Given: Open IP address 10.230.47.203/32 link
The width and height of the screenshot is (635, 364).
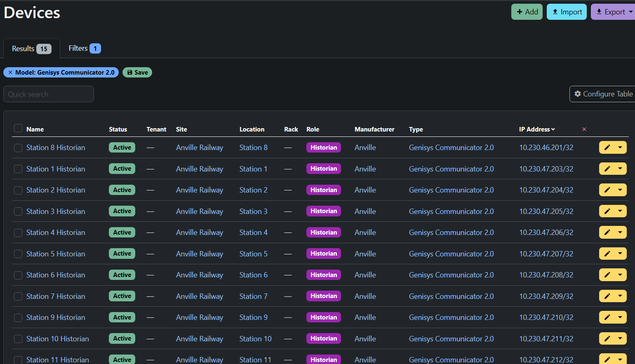Looking at the screenshot, I should (x=546, y=169).
